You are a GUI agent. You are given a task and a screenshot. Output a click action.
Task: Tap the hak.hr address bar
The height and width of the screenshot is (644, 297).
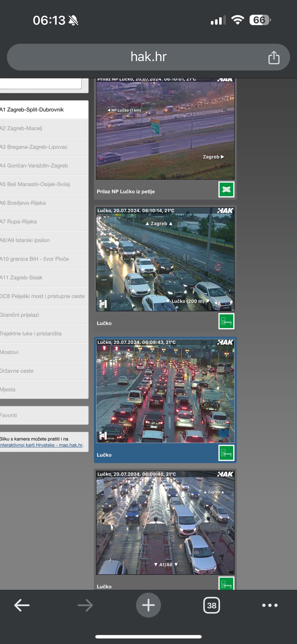148,57
